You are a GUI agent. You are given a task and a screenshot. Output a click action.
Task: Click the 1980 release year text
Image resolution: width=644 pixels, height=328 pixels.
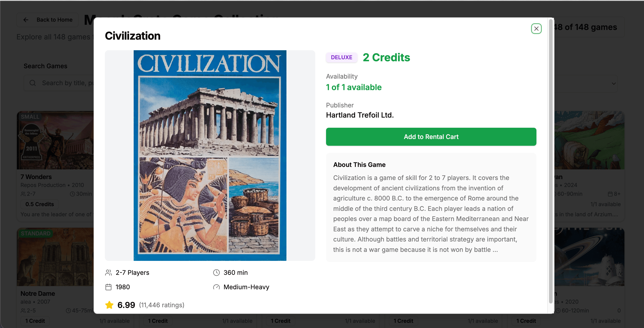[122, 287]
